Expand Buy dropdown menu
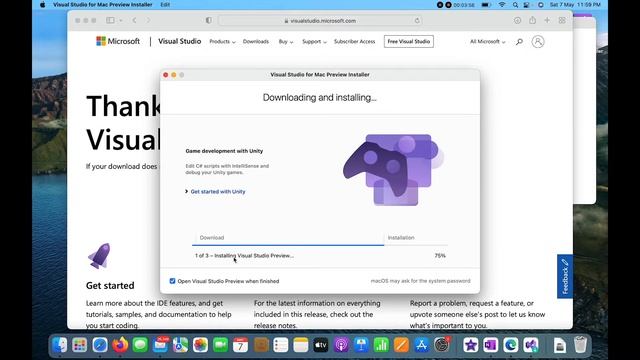This screenshot has height=360, width=640. (x=286, y=42)
